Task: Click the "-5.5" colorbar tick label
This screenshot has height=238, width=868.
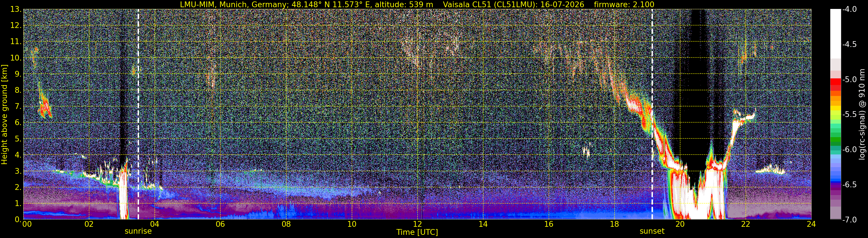Action: (x=849, y=115)
